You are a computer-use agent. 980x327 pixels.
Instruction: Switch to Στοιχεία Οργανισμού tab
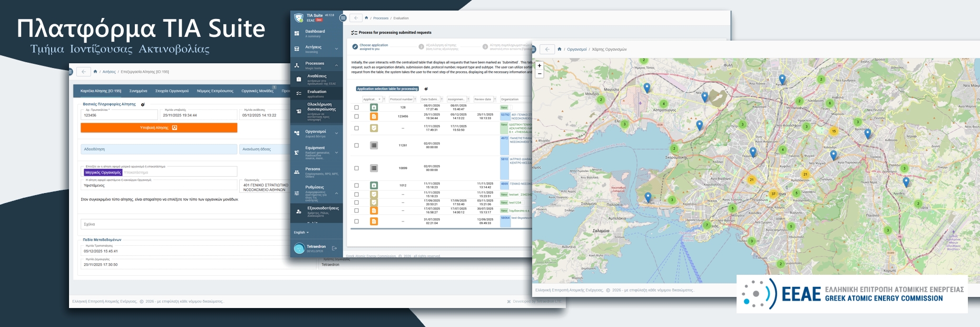coord(172,91)
